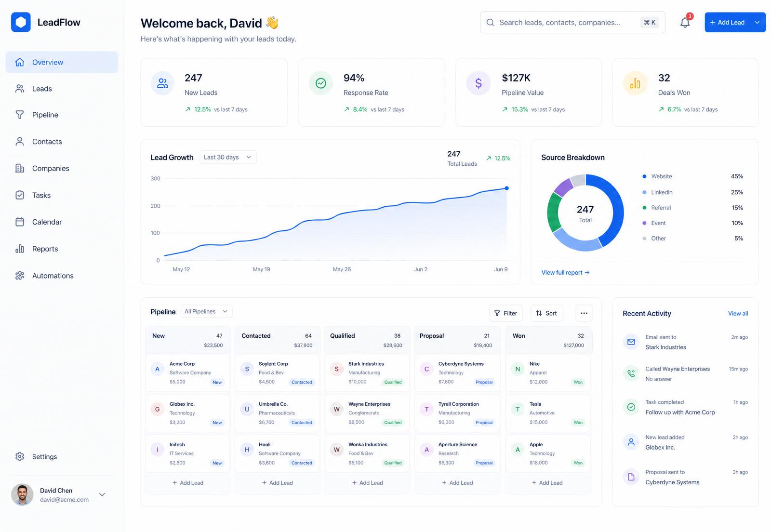Open the Hooli lead card
This screenshot has width=771, height=532.
click(277, 453)
